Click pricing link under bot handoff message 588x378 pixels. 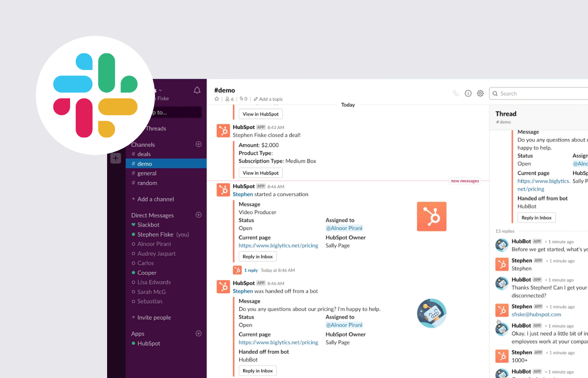click(278, 343)
